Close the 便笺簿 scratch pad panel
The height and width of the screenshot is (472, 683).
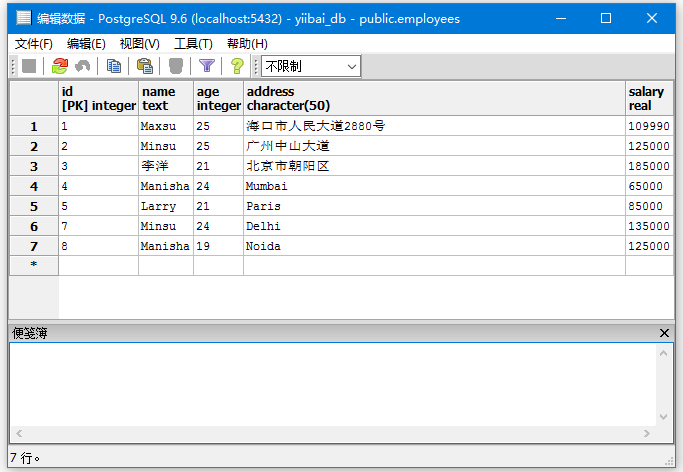click(x=665, y=333)
